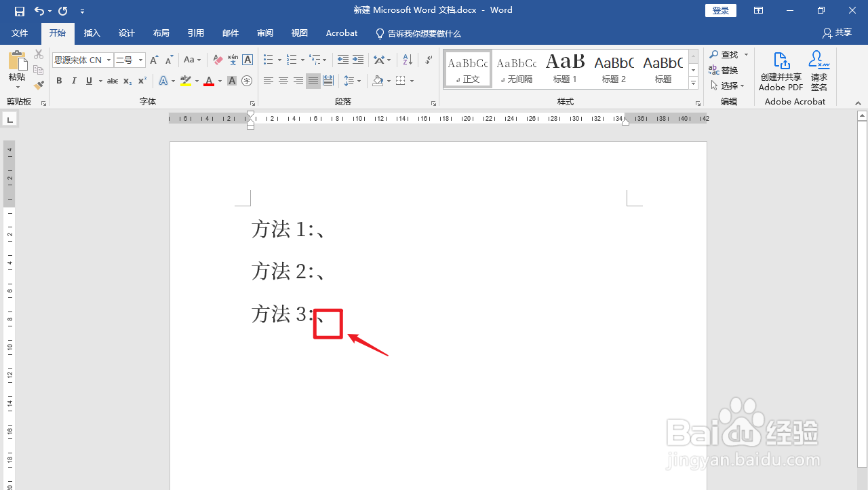Toggle bold formatting
This screenshot has height=490, width=868.
59,81
